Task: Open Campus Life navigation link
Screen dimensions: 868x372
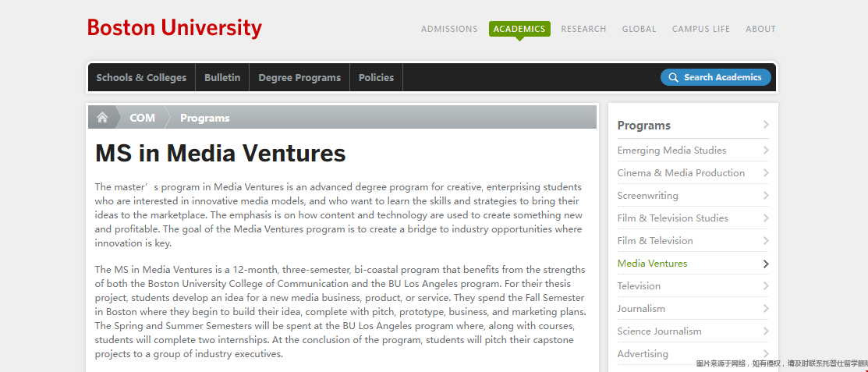Action: tap(701, 29)
